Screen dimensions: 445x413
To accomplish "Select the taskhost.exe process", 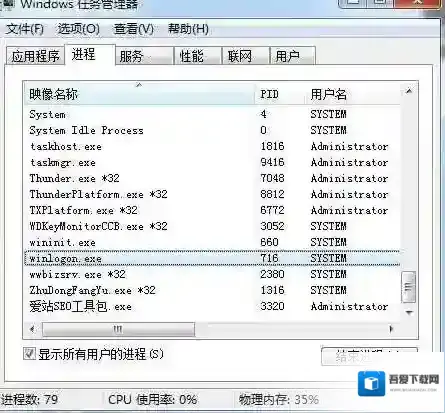I will (x=212, y=146).
